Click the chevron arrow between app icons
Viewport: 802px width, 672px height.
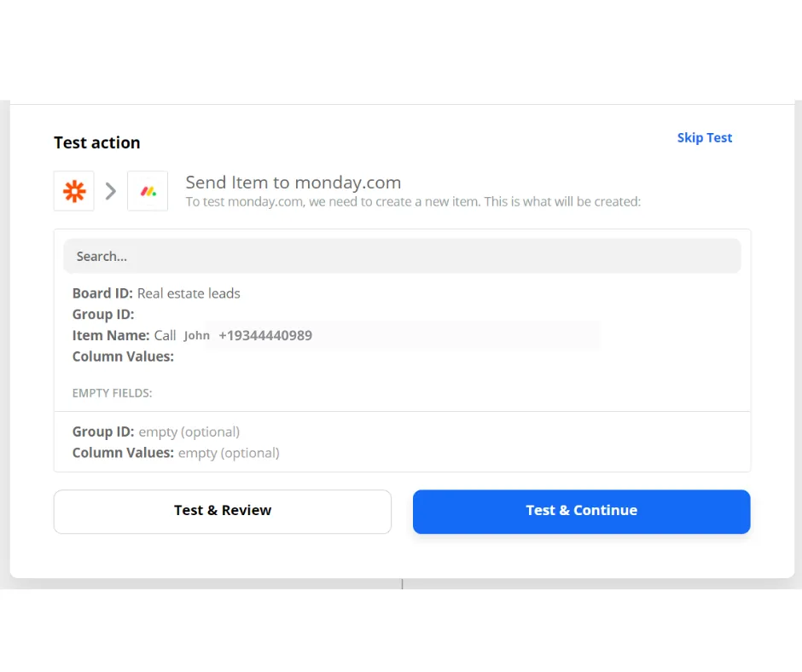111,191
